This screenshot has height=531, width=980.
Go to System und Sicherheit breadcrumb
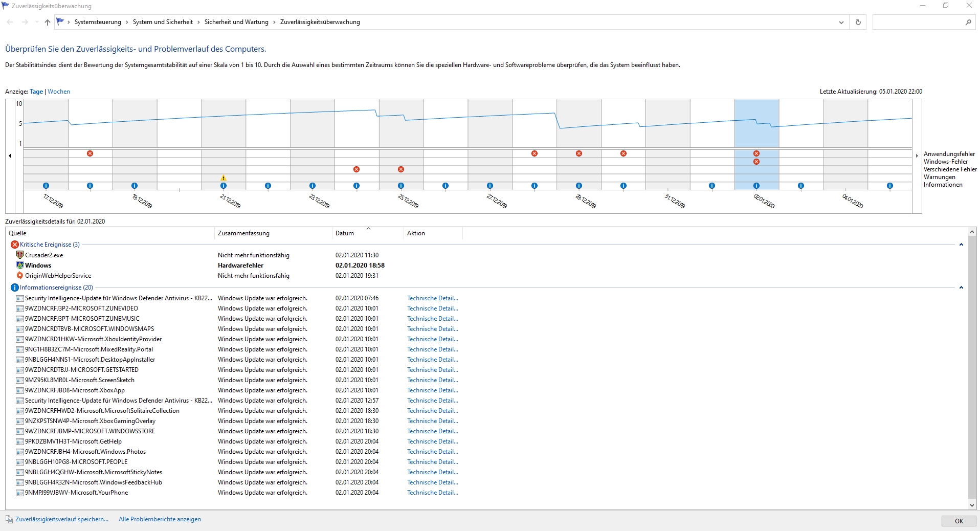163,22
